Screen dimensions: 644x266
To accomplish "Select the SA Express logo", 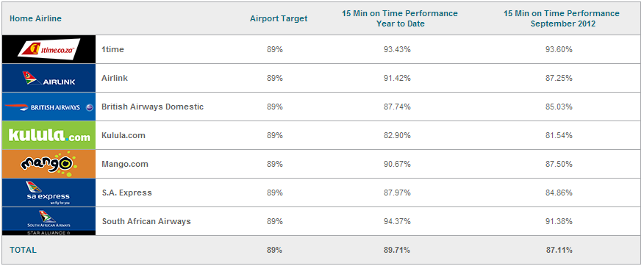I will coord(49,193).
